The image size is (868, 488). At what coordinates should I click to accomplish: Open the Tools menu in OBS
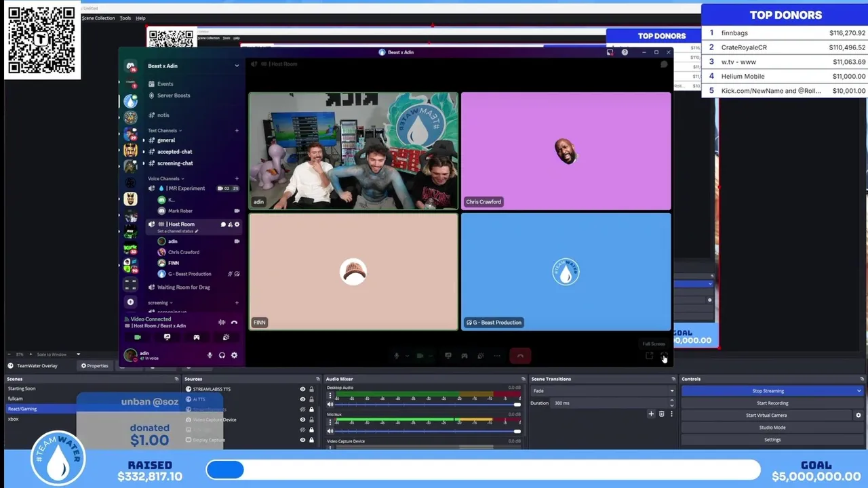coord(125,18)
